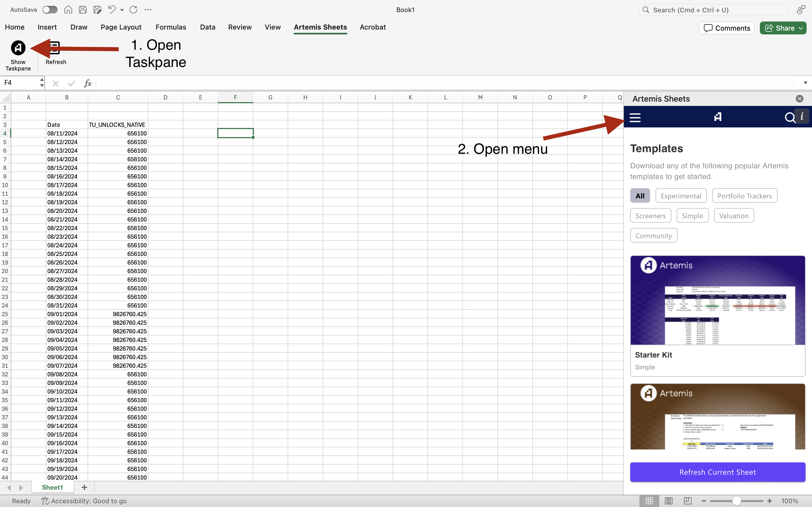Click in the Search field

pyautogui.click(x=714, y=10)
